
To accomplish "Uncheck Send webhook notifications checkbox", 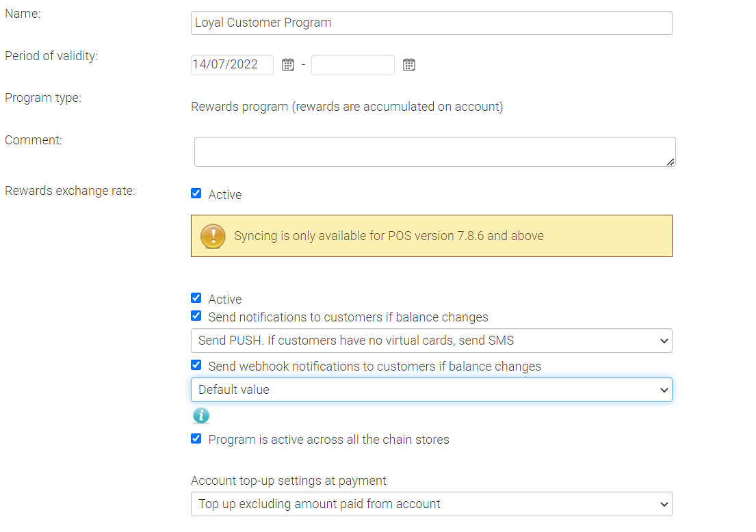I will click(x=196, y=365).
